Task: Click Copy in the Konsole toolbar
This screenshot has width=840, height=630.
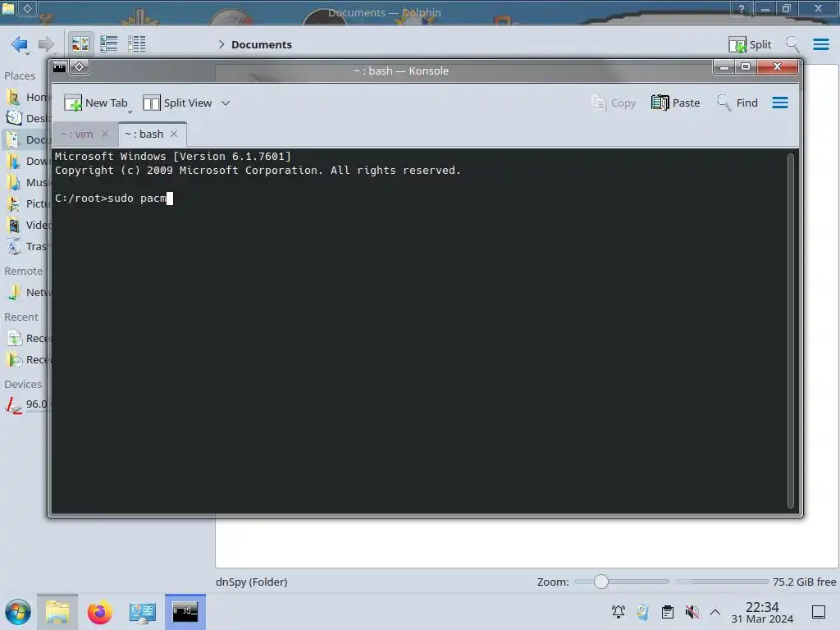Action: point(613,103)
